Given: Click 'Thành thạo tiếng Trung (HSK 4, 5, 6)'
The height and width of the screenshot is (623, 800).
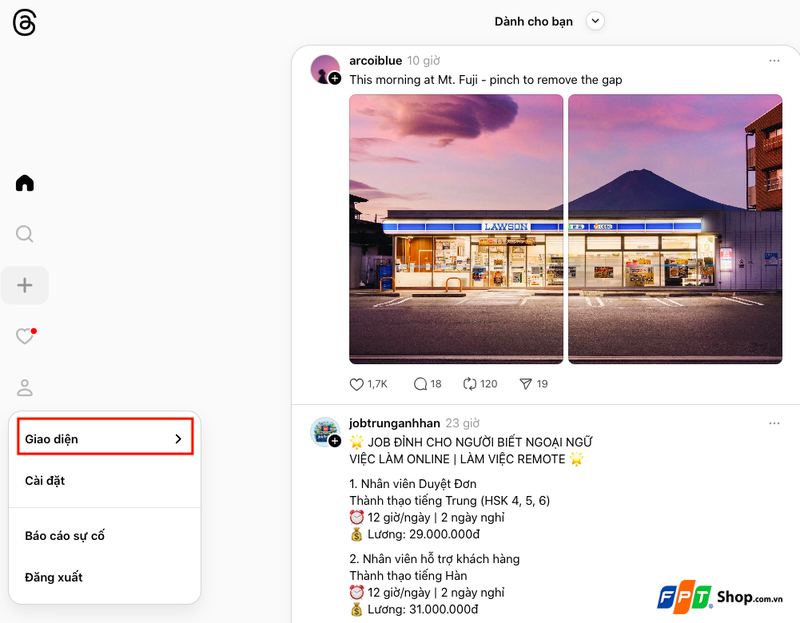Looking at the screenshot, I should coord(449,501).
